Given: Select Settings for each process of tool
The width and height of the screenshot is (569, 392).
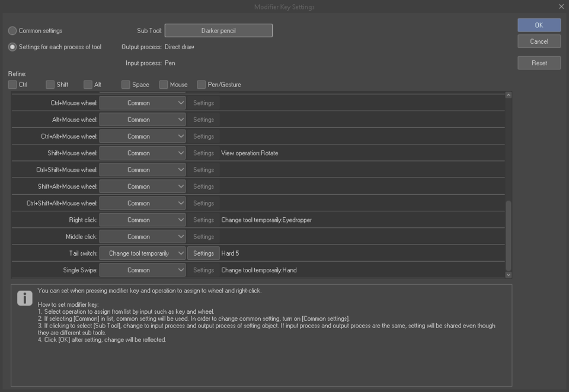Looking at the screenshot, I should (12, 47).
